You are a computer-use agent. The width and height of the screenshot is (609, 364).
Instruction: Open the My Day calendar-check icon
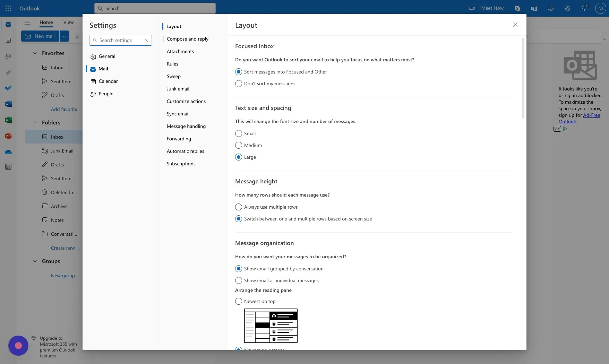(x=550, y=8)
